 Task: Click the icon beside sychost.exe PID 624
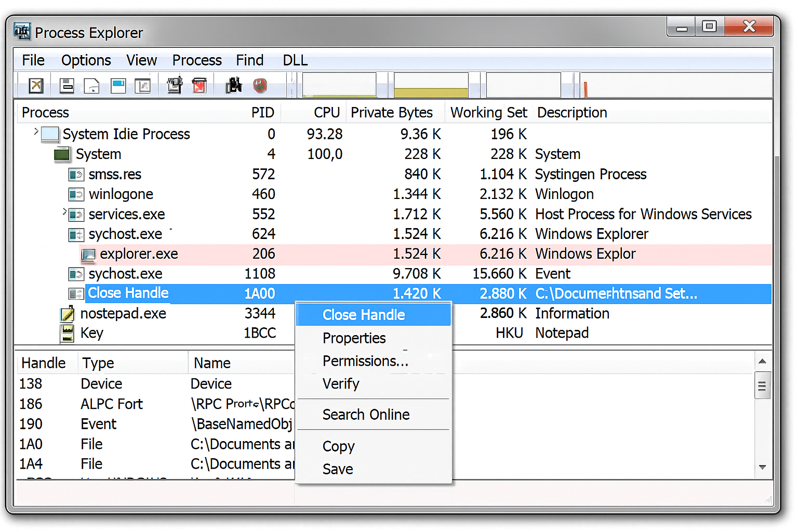(76, 235)
